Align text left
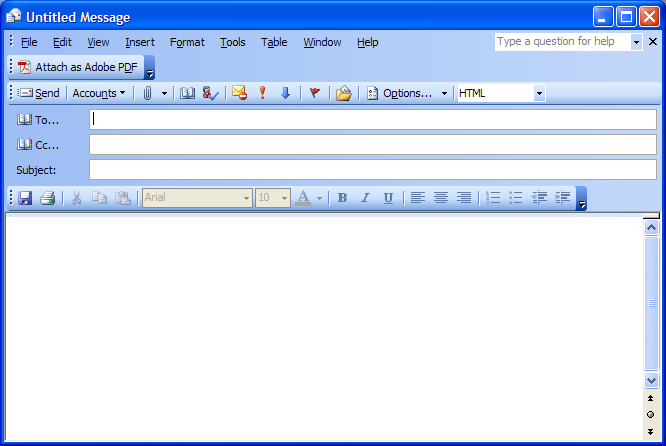This screenshot has width=666, height=446. (418, 198)
